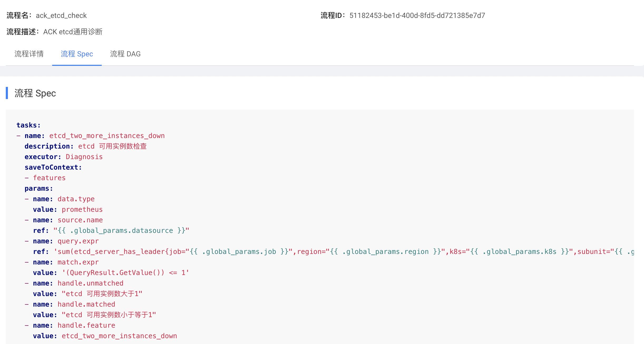Click the .global_params.datasource ref value

pyautogui.click(x=121, y=230)
